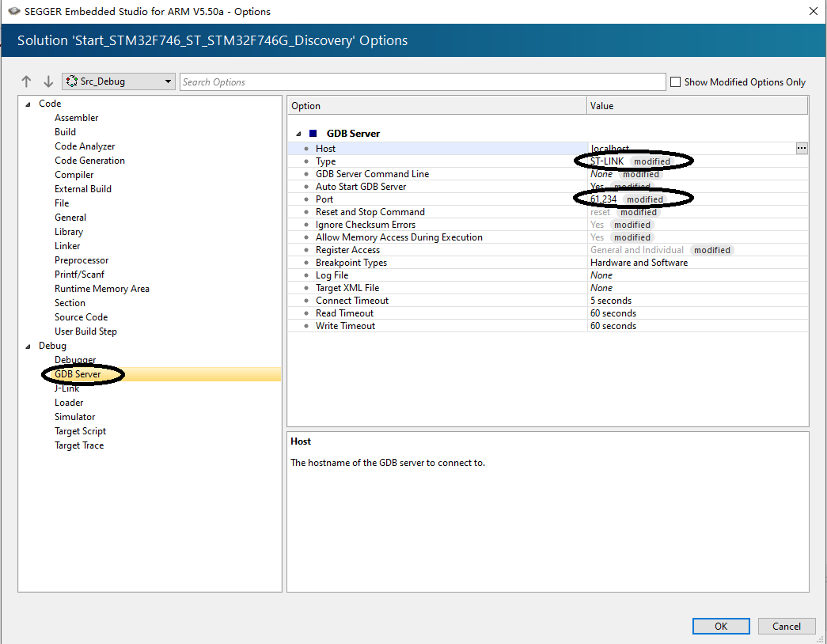Click the Option column header
Screen dimensions: 827x644
[x=437, y=105]
